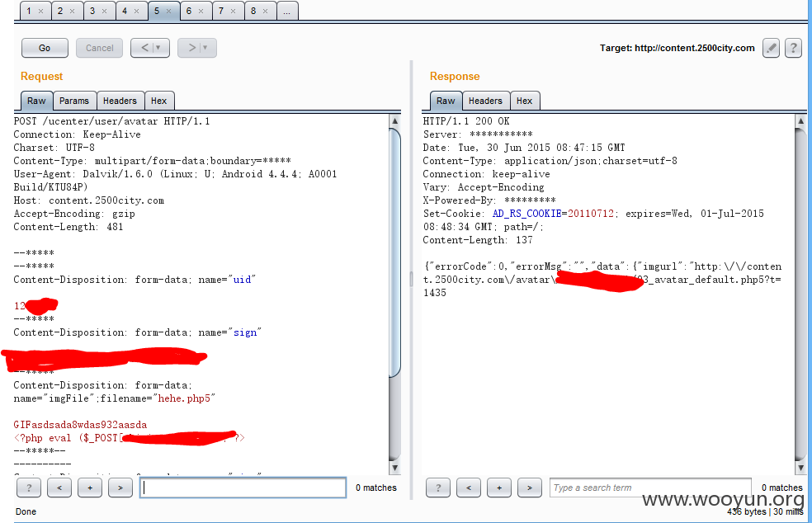Open request search help button
This screenshot has width=812, height=523.
point(29,488)
